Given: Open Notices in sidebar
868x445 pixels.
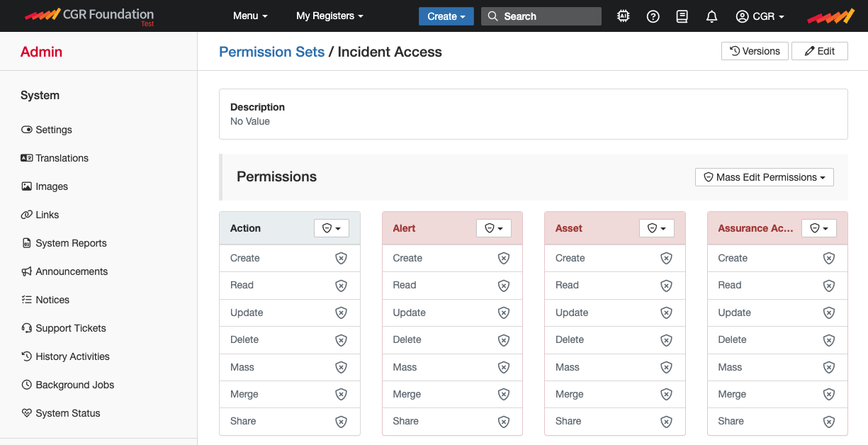Looking at the screenshot, I should (45, 300).
